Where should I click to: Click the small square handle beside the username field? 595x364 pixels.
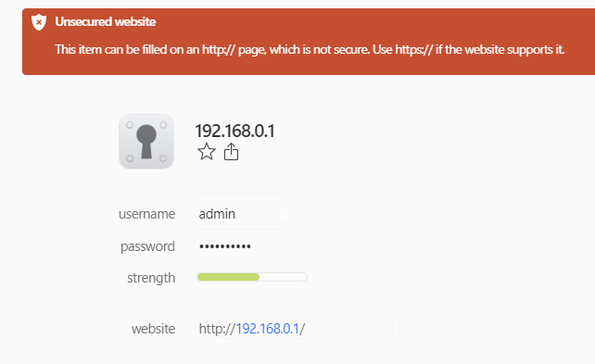(285, 216)
